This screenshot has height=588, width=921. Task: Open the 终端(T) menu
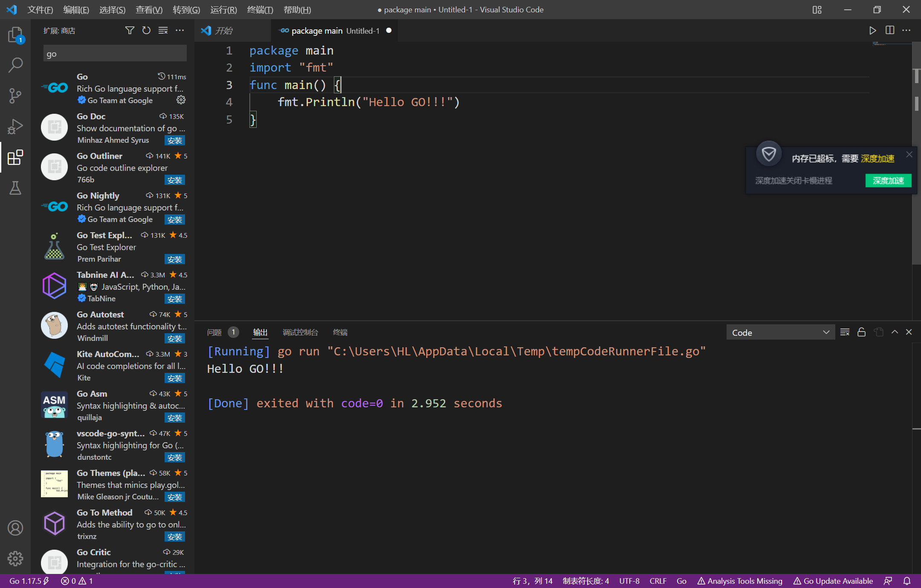[260, 10]
